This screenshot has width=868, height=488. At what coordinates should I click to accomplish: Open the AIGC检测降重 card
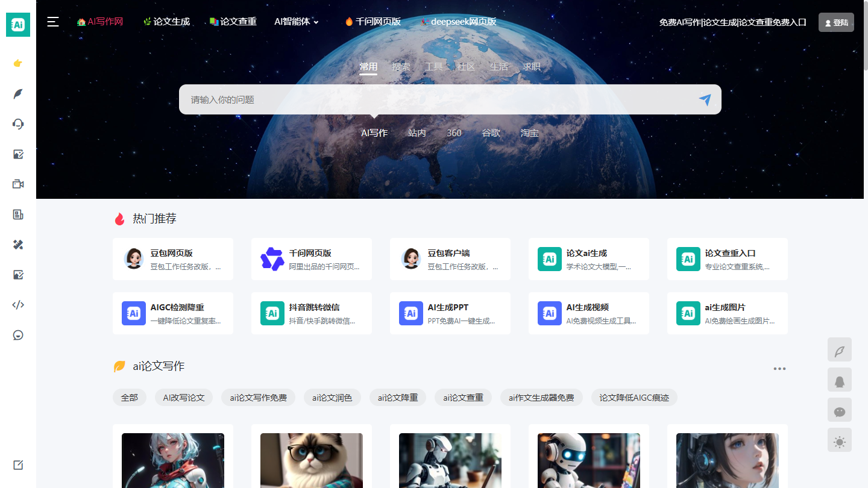pos(173,313)
